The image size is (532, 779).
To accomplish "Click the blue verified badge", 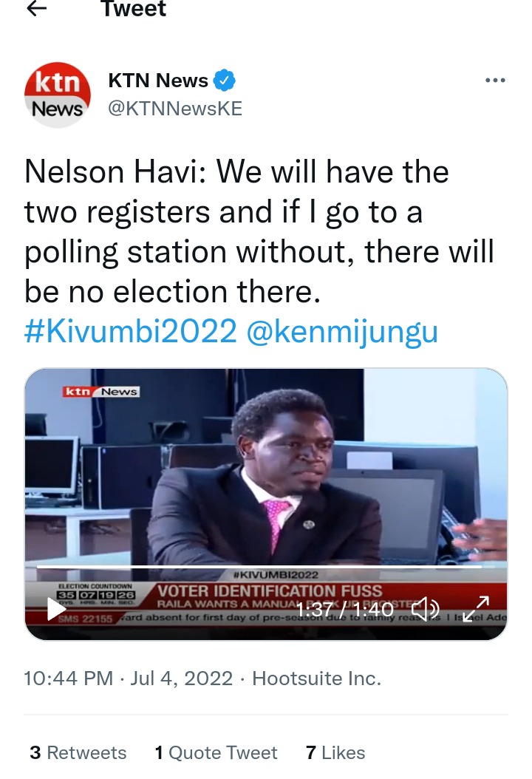I will click(x=225, y=81).
